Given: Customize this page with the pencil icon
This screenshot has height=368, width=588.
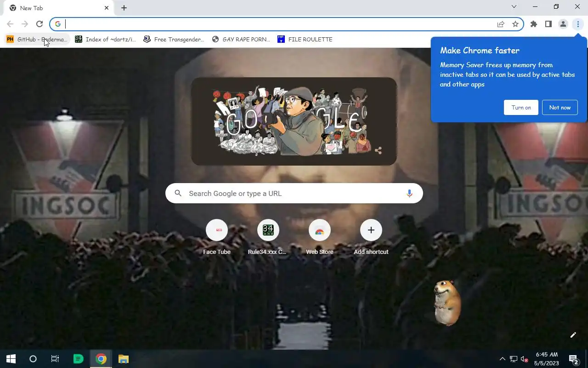Looking at the screenshot, I should coord(573,335).
